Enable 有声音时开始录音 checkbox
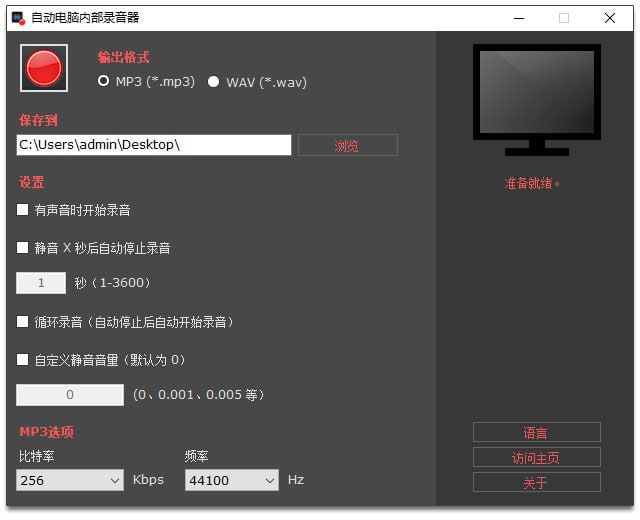Image resolution: width=640 pixels, height=520 pixels. coord(23,210)
